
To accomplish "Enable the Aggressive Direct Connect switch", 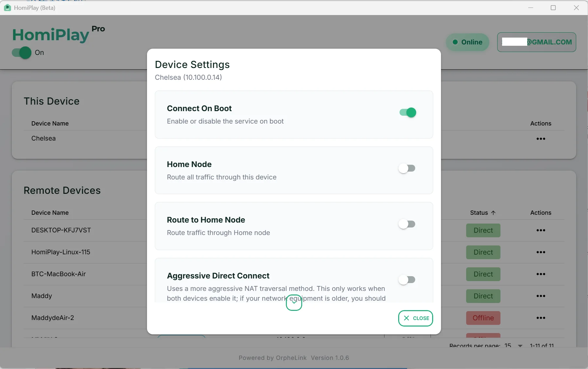I will tap(407, 280).
